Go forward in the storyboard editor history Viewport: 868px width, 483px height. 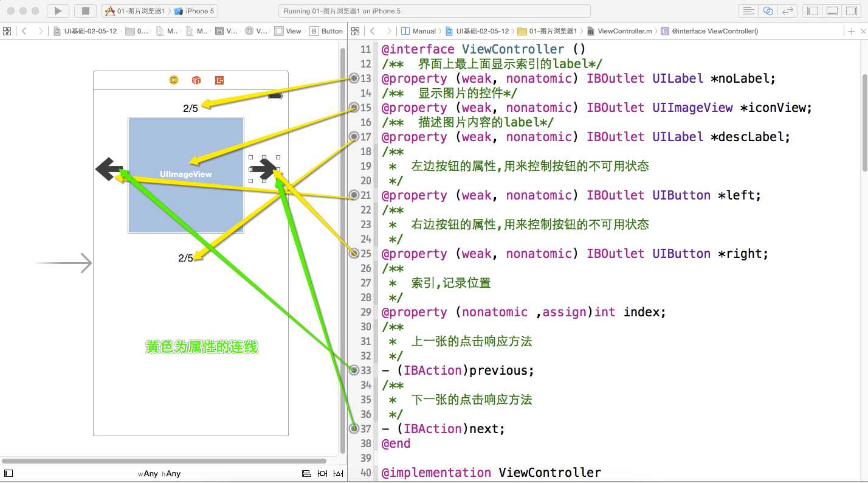[x=40, y=31]
